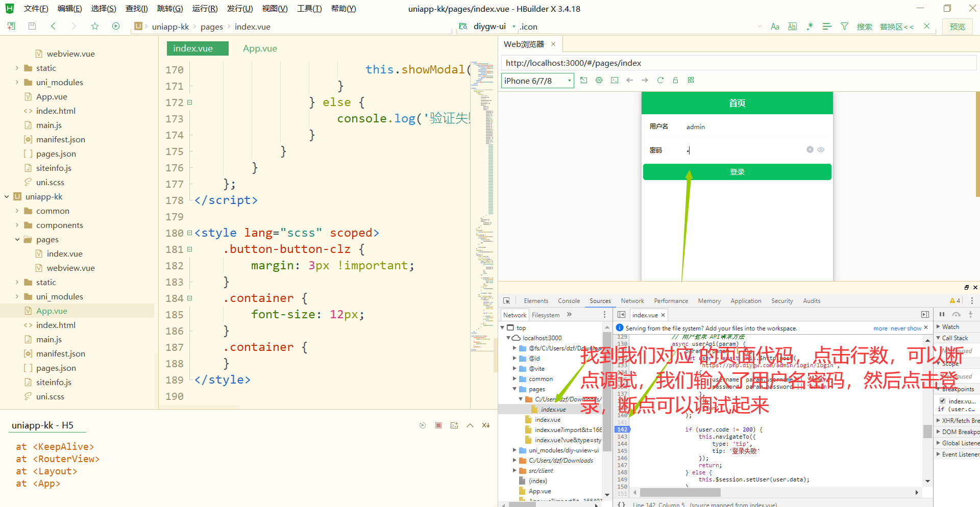Click the devtools console toggle icon in browser toolbar
The image size is (980, 507).
click(x=615, y=80)
